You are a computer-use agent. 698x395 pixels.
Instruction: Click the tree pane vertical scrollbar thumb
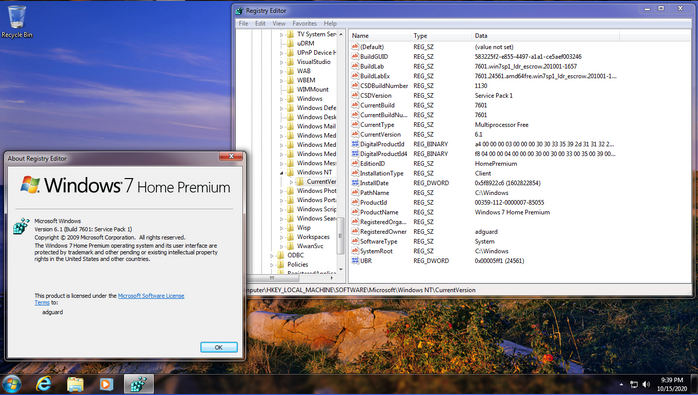tap(341, 236)
